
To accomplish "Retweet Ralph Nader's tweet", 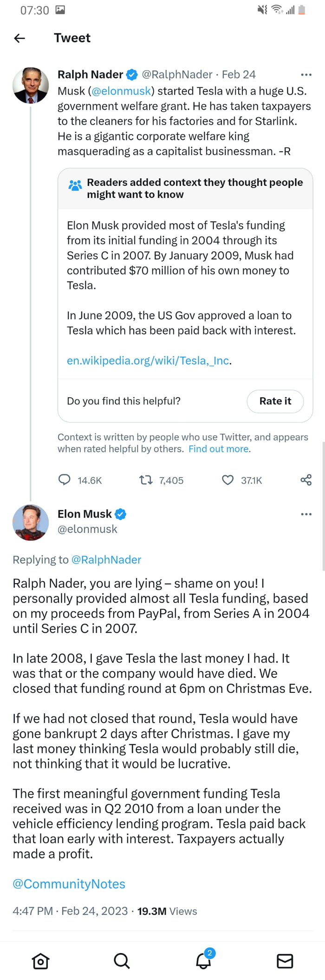I will pyautogui.click(x=146, y=480).
